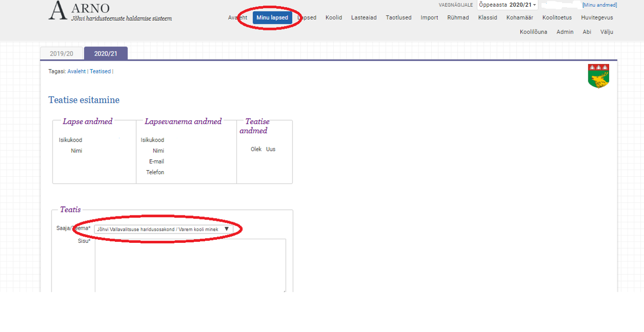Expand the Saaja/Teema recipient dropdown
This screenshot has width=644, height=332.
tap(163, 229)
